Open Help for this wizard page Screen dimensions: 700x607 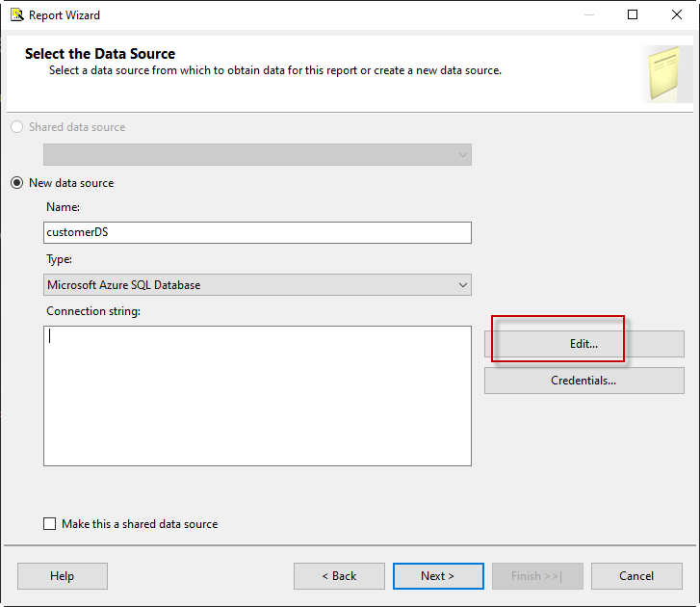62,576
